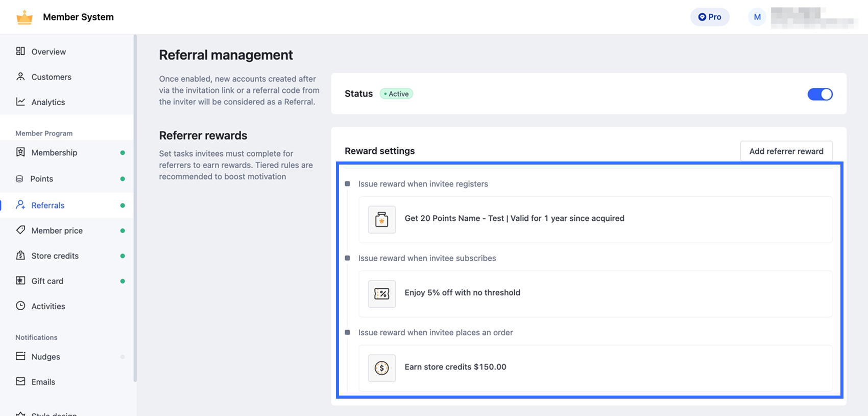
Task: Click the dollar store credits icon
Action: click(382, 368)
